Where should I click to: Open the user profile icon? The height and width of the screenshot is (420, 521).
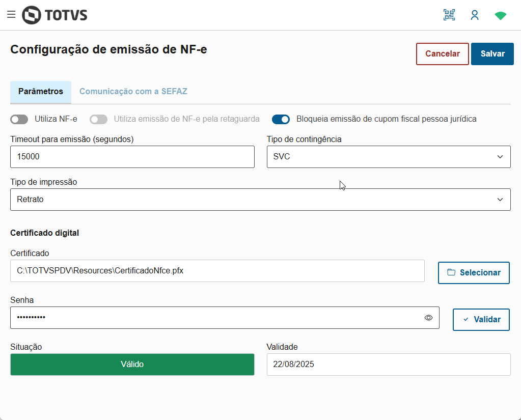coord(475,15)
